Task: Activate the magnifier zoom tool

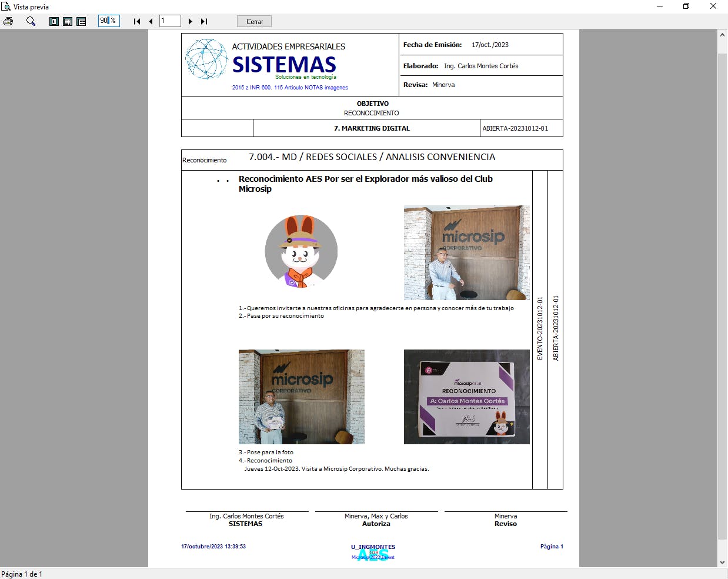Action: [31, 21]
